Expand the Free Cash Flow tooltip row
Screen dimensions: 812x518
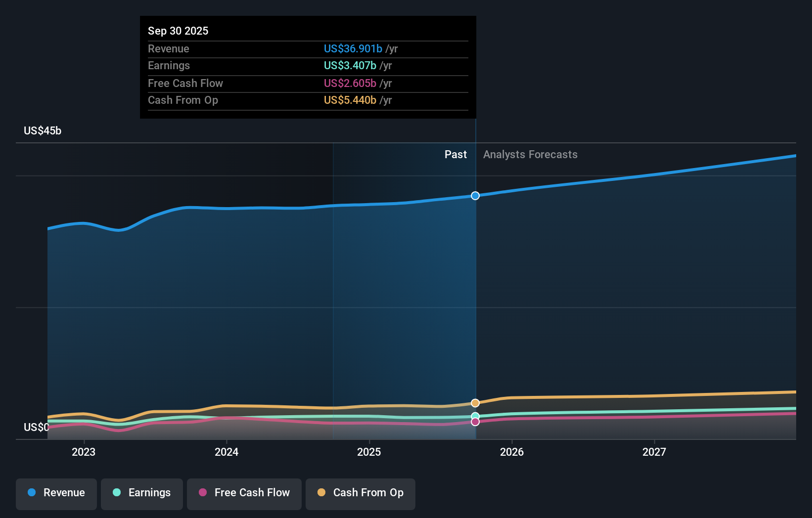pos(308,84)
